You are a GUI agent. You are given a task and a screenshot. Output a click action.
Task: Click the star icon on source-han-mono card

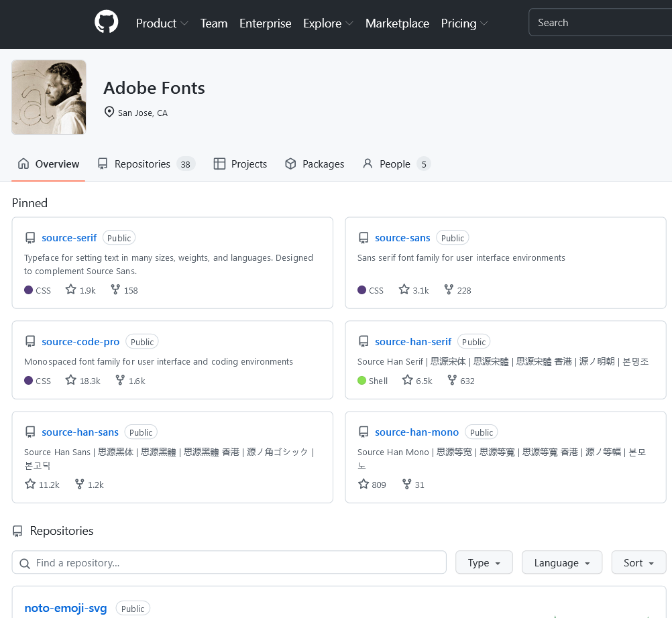pyautogui.click(x=363, y=484)
